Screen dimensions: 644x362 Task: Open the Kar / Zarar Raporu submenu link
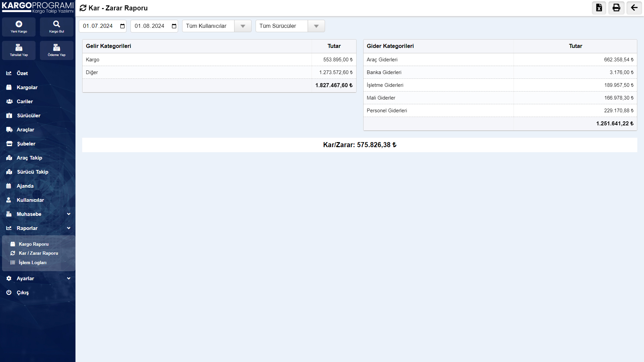tap(39, 253)
